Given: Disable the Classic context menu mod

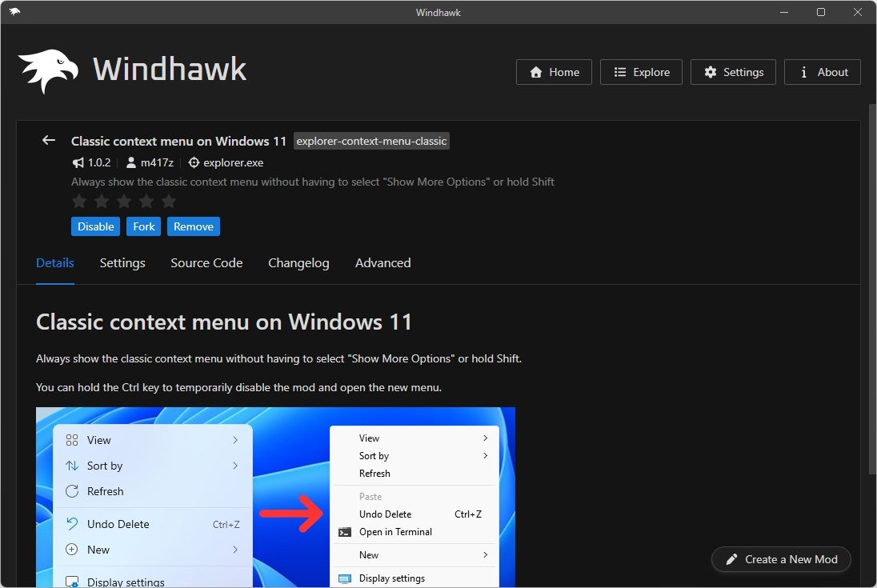Looking at the screenshot, I should [95, 226].
